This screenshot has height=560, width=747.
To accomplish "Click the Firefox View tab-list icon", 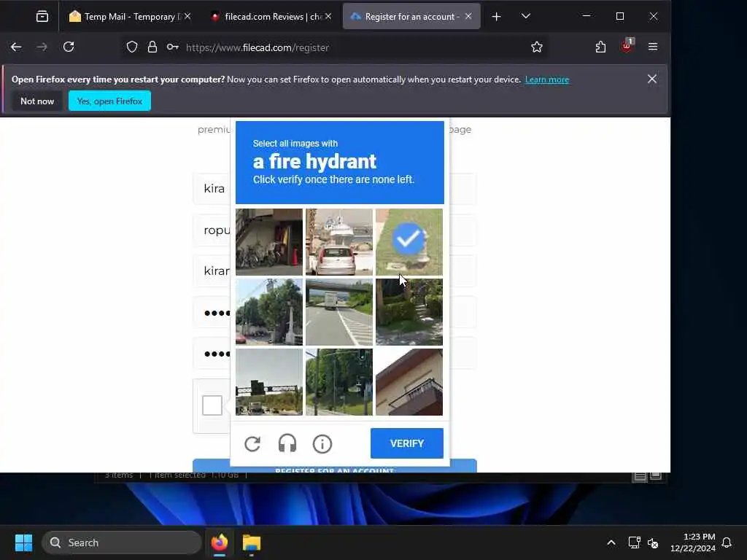I will [x=42, y=17].
